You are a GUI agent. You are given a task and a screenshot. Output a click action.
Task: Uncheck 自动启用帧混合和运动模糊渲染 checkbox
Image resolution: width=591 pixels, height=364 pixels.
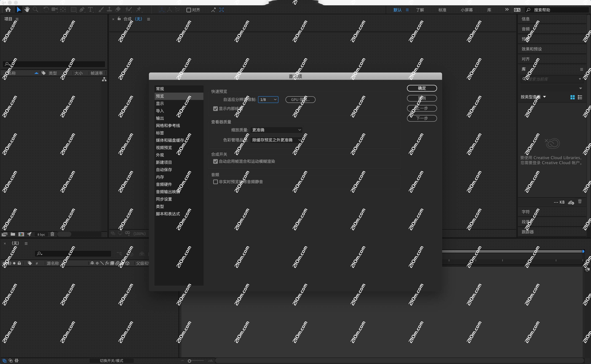[216, 162]
